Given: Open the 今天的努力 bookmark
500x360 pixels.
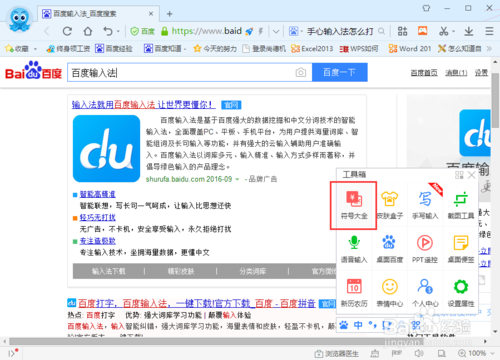Looking at the screenshot, I should pos(215,49).
